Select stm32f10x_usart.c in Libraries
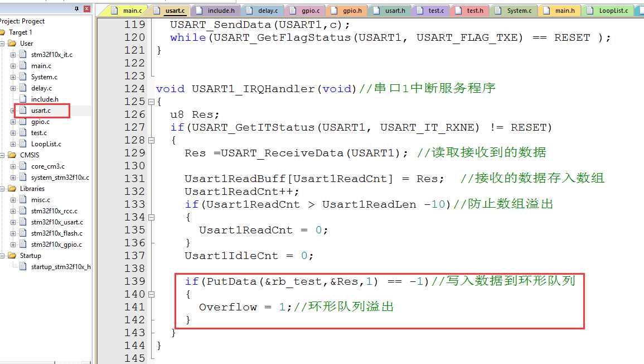This screenshot has height=364, width=644. coord(57,222)
